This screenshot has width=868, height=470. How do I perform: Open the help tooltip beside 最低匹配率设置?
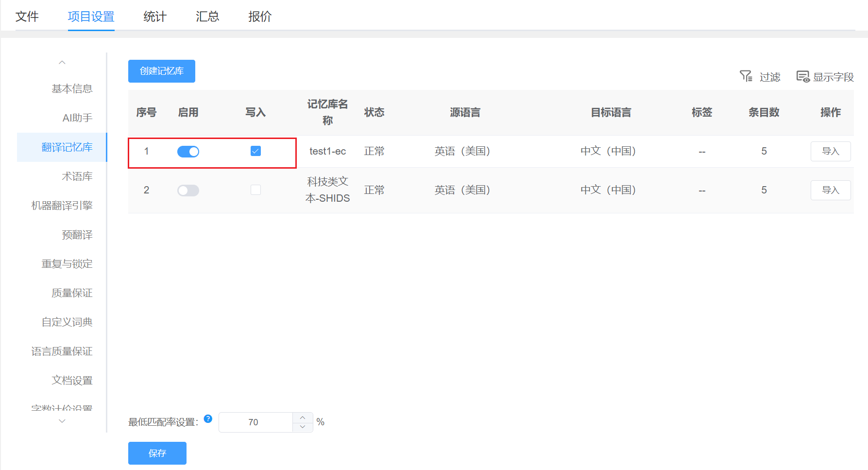coord(208,418)
